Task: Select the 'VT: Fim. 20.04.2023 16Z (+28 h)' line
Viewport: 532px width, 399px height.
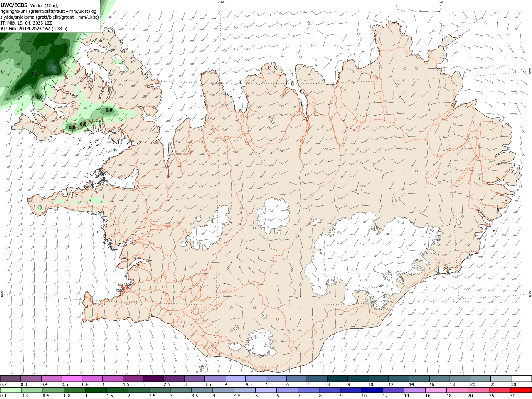Action: (34, 29)
